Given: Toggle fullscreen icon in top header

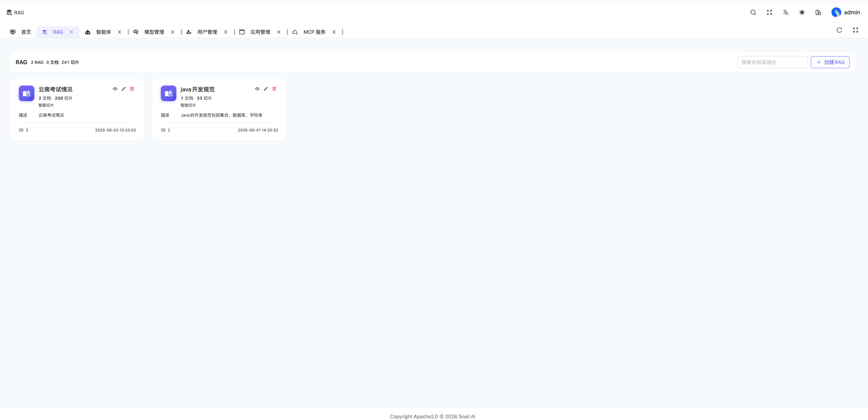Looking at the screenshot, I should 769,12.
